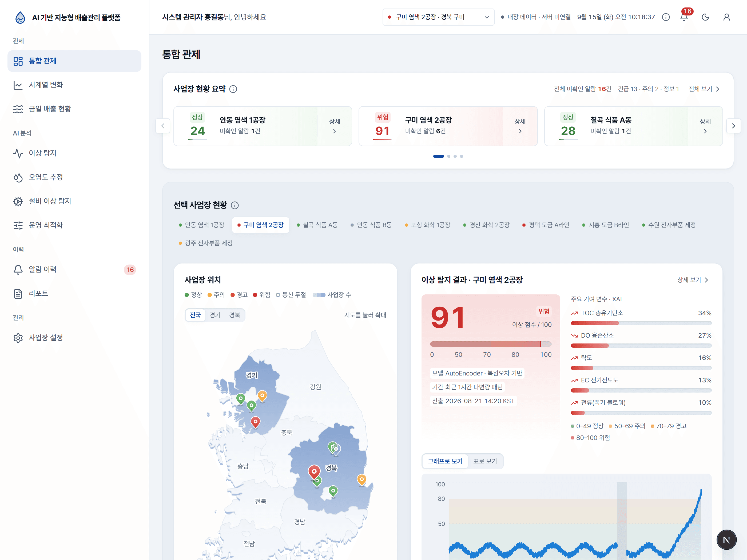Click the 위험 badge on score card
The width and height of the screenshot is (747, 560).
[x=544, y=311]
